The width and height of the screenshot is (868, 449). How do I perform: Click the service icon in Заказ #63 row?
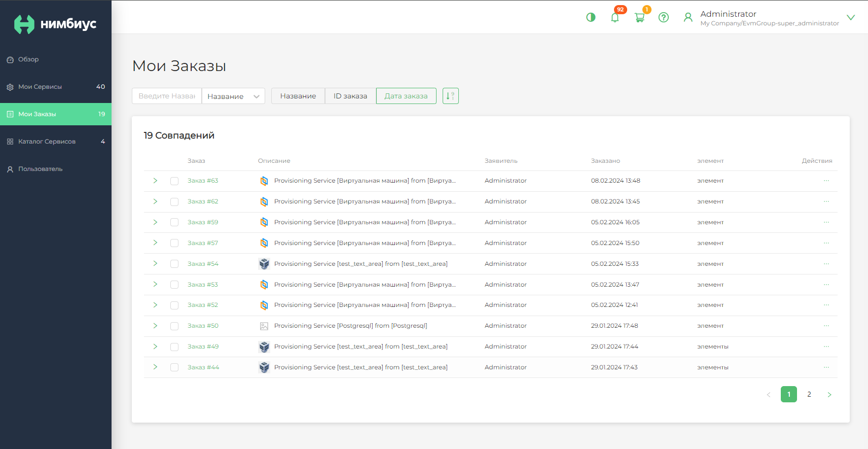pos(264,181)
